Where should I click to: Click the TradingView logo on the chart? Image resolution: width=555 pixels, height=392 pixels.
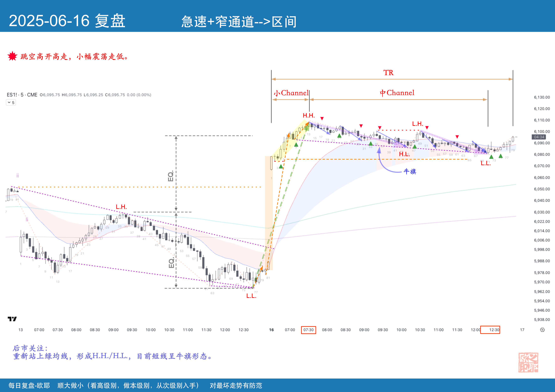click(12, 319)
